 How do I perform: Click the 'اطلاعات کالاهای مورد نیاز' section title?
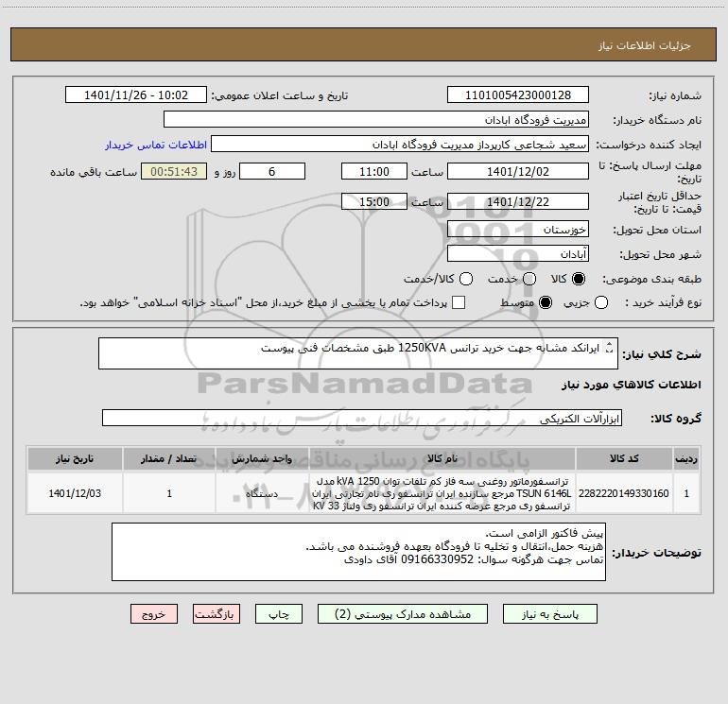coord(631,385)
